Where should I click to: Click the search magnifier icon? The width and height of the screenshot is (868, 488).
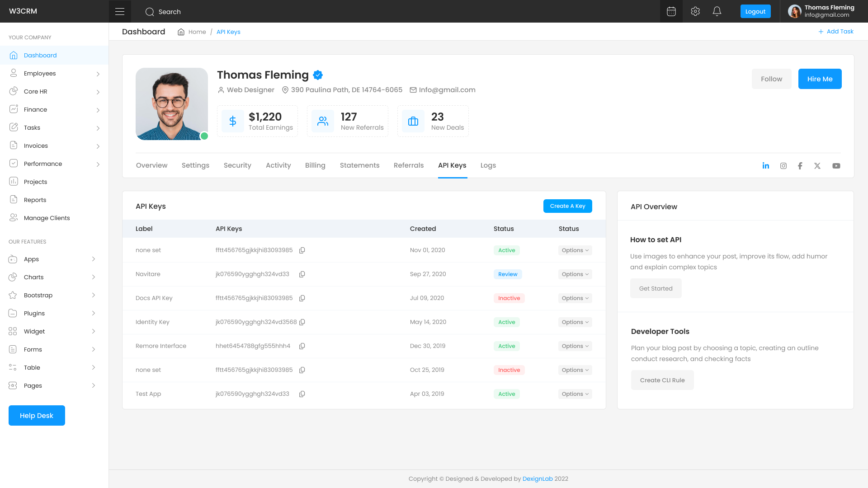click(150, 12)
